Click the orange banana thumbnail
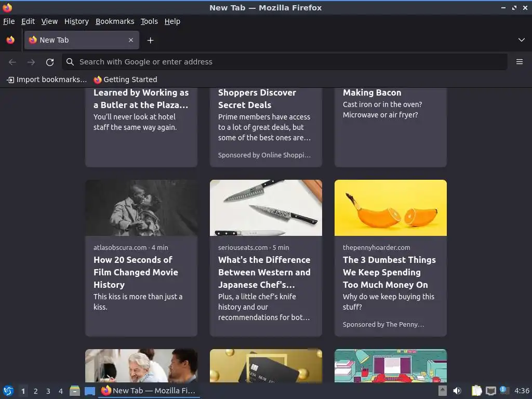Viewport: 532px width, 399px height. pos(391,208)
